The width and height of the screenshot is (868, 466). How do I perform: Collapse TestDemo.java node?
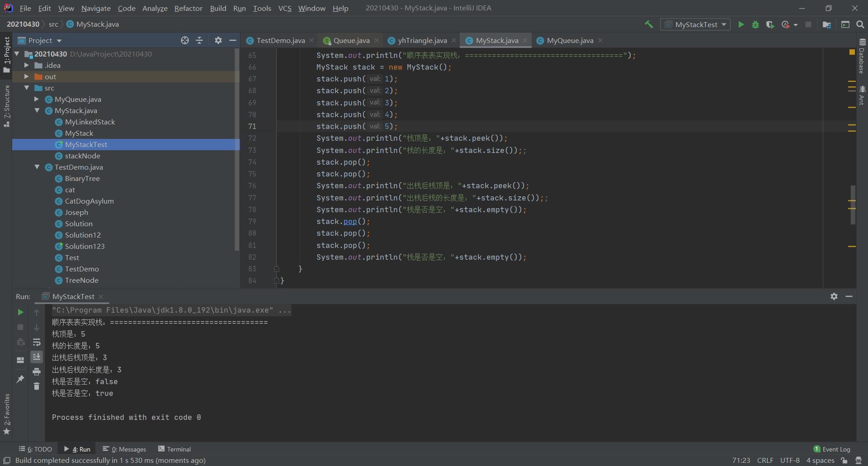pos(37,167)
